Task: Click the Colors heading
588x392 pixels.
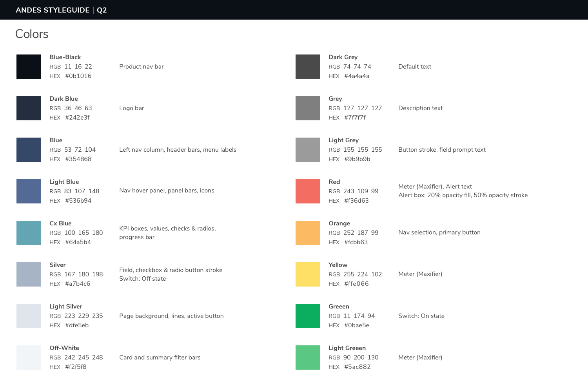Action: pos(32,34)
